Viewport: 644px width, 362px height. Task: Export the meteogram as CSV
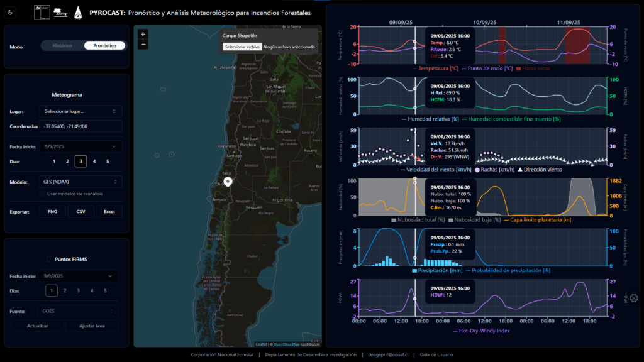tap(81, 212)
